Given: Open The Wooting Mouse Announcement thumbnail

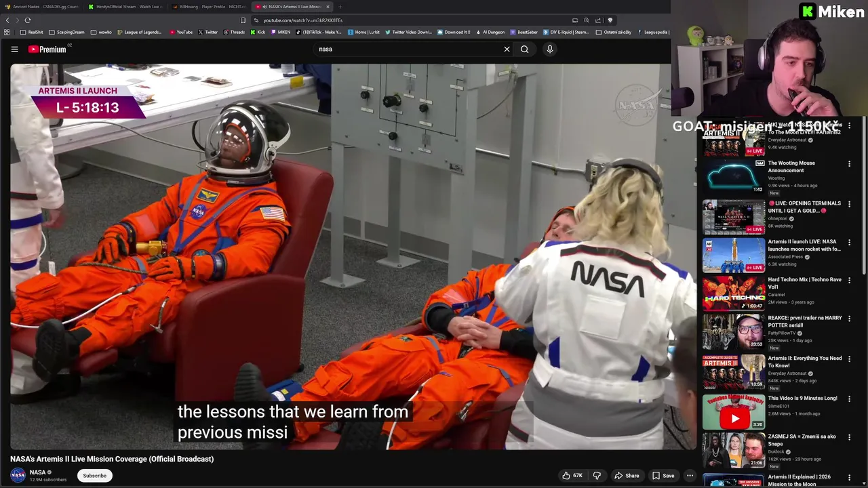Looking at the screenshot, I should 734,177.
